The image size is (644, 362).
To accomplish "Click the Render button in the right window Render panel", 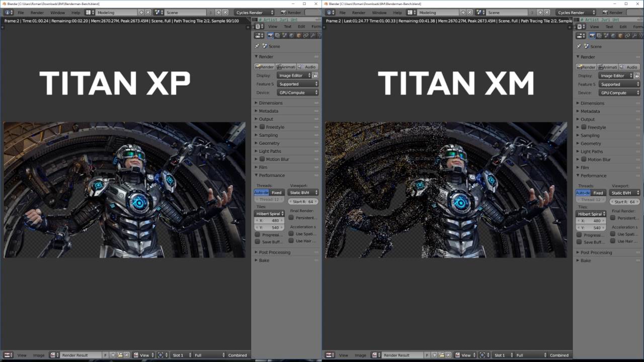I will click(x=586, y=67).
